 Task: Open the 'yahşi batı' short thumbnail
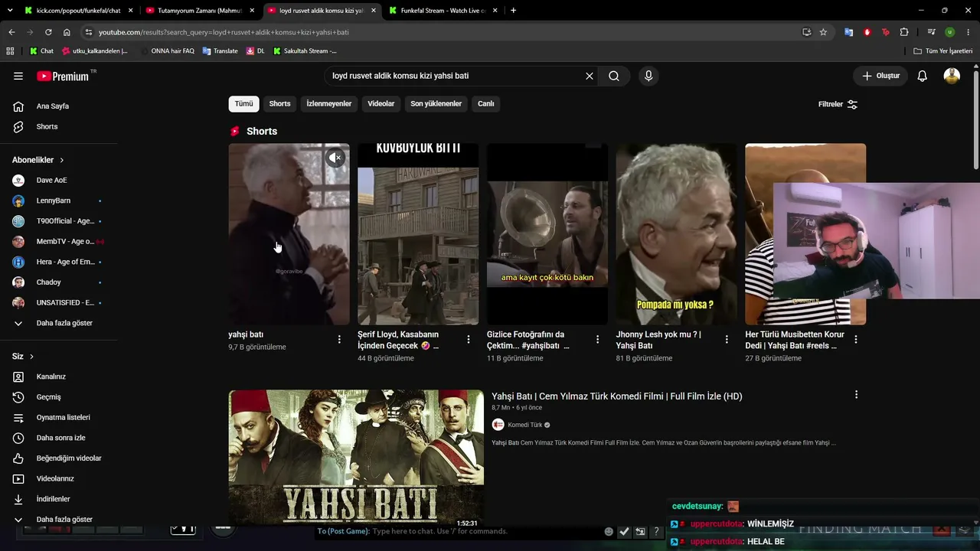[289, 234]
